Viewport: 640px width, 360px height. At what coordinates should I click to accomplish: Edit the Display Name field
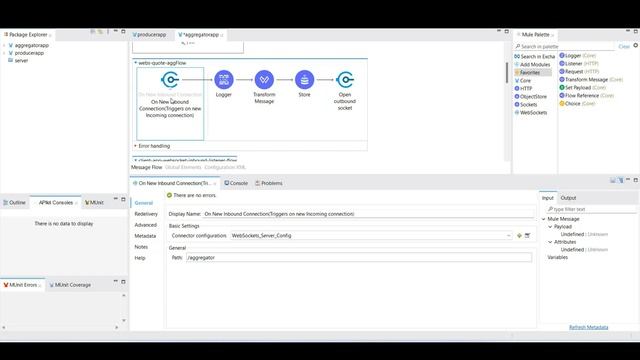pos(369,214)
